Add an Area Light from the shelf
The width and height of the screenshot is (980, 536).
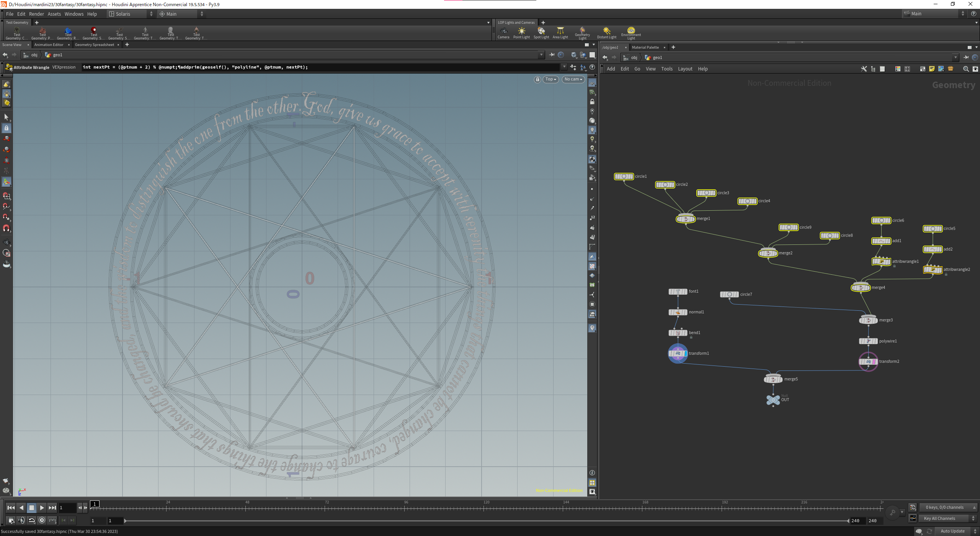click(x=560, y=33)
